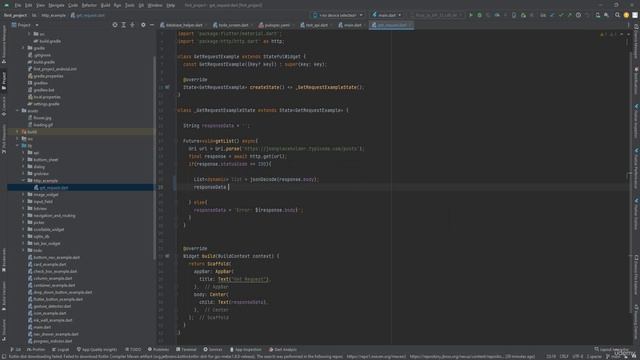Open the TODO tool window
The height and width of the screenshot is (360, 640).
(x=133, y=349)
